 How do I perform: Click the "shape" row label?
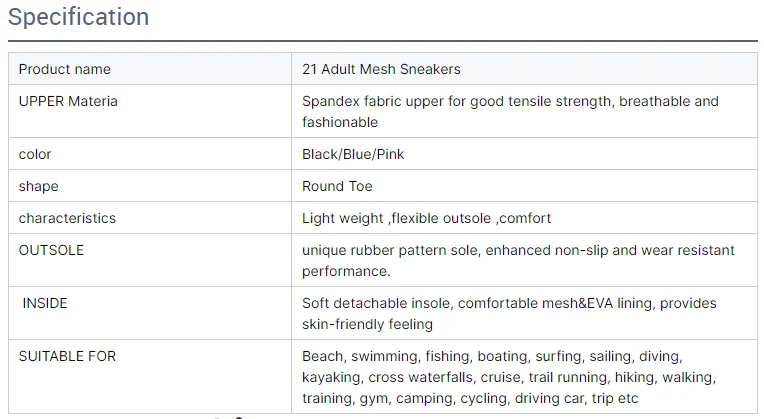coord(39,186)
